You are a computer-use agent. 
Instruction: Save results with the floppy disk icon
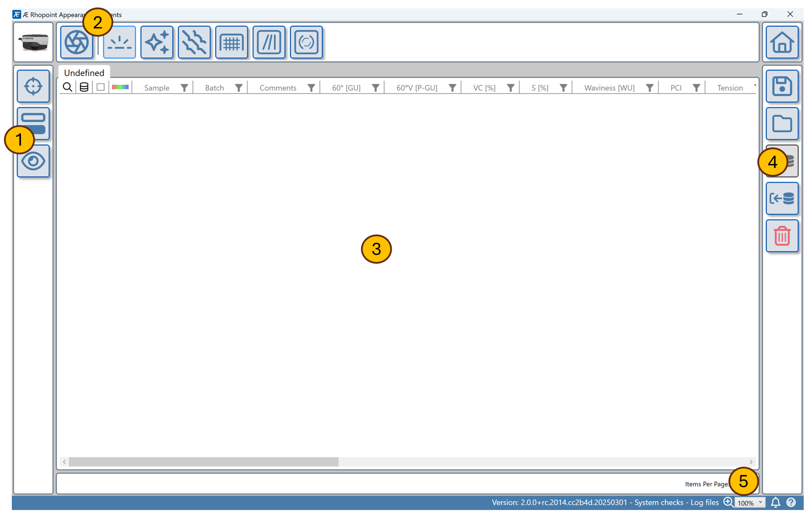click(782, 86)
